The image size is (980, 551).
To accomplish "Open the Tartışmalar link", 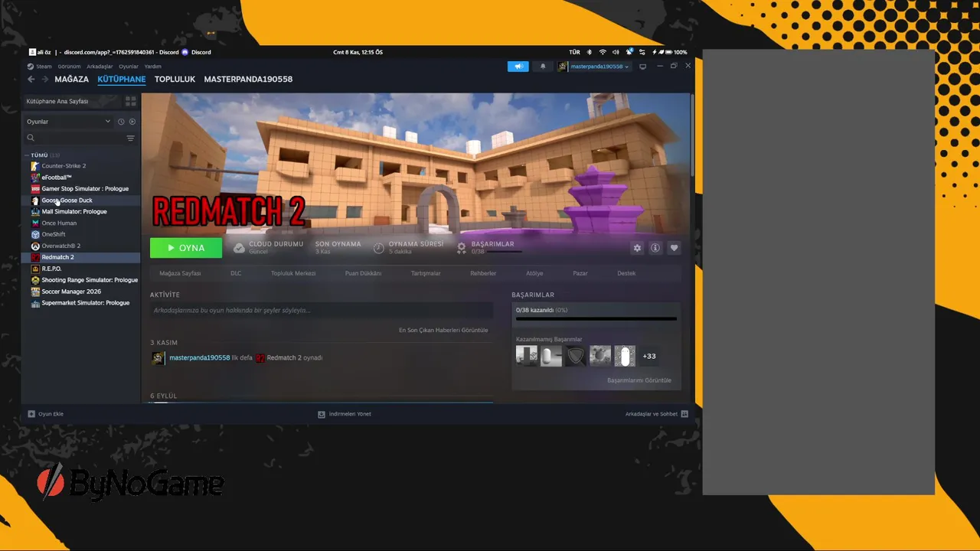I will coord(426,273).
